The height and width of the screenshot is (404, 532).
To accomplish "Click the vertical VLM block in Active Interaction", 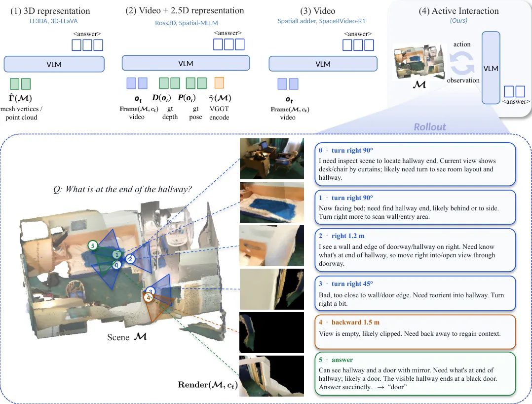I will tap(491, 68).
